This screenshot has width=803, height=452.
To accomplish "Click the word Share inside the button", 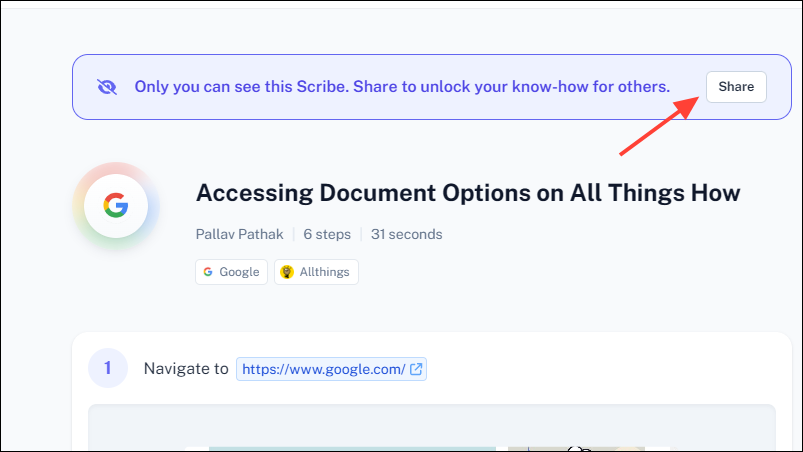I will [x=736, y=87].
